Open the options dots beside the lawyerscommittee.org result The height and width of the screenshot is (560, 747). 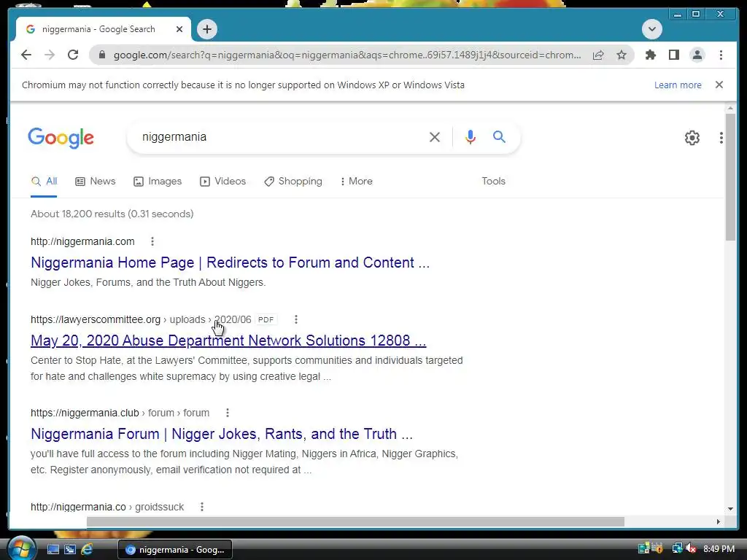[296, 319]
